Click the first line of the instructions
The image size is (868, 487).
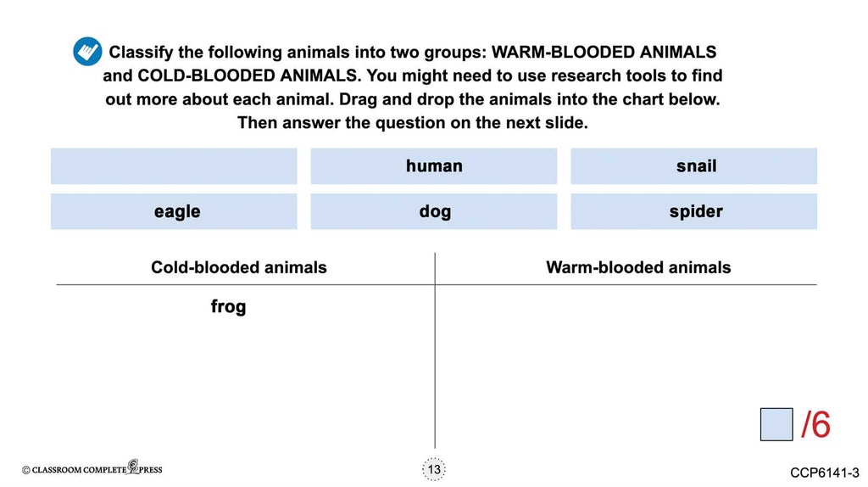[x=412, y=52]
